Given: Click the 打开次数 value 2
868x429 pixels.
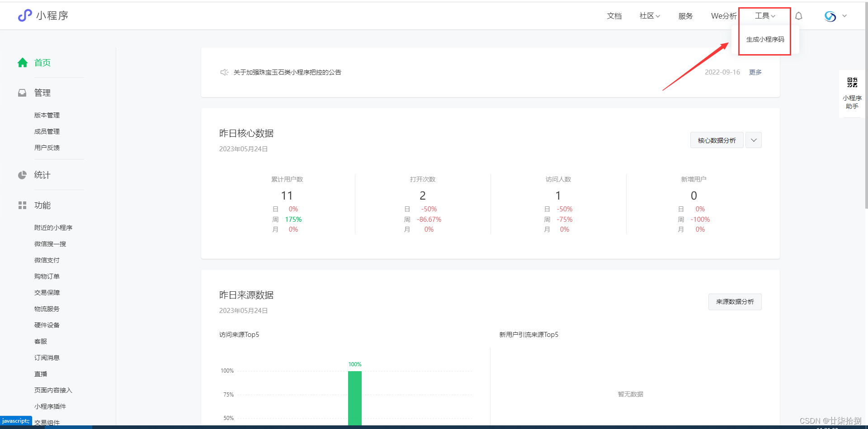Looking at the screenshot, I should [x=423, y=196].
